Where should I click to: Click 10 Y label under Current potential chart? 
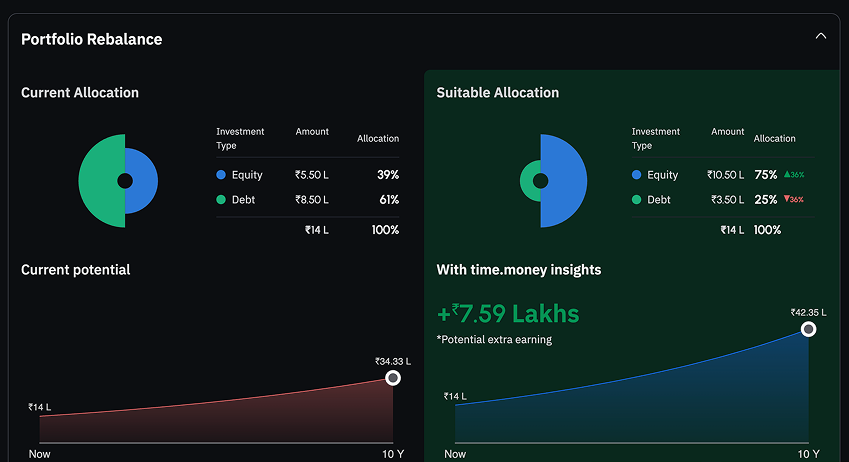[x=393, y=454]
